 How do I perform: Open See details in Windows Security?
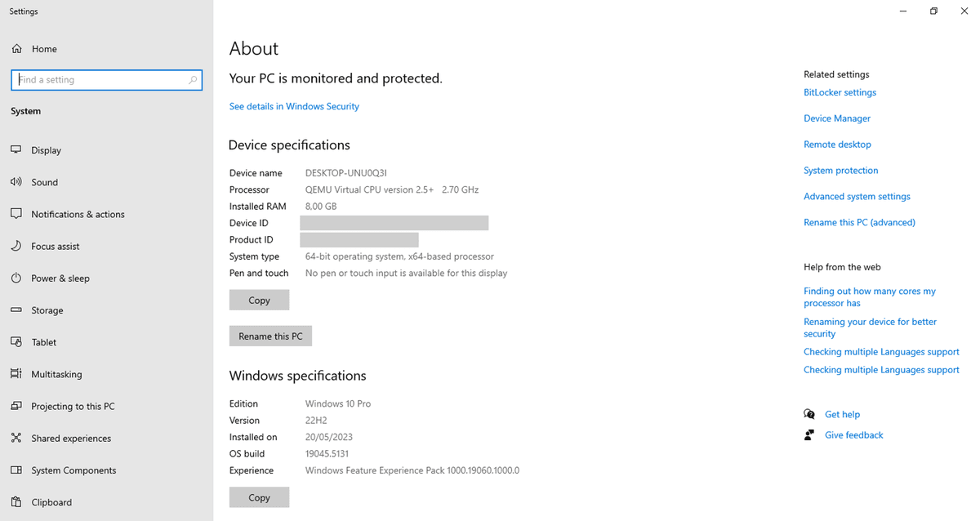click(x=294, y=106)
